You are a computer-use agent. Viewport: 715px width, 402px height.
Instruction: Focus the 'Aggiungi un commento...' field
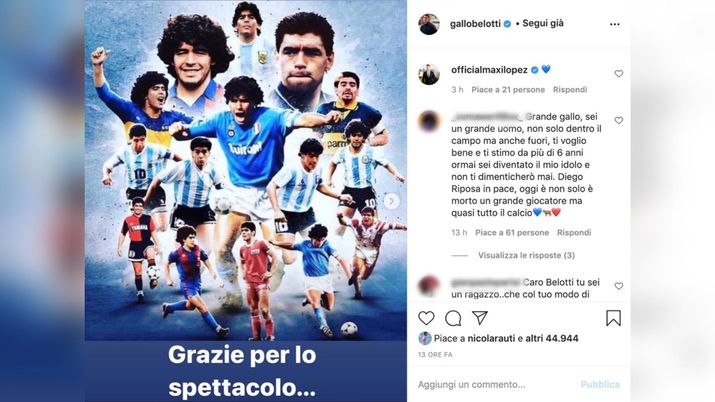pos(495,384)
